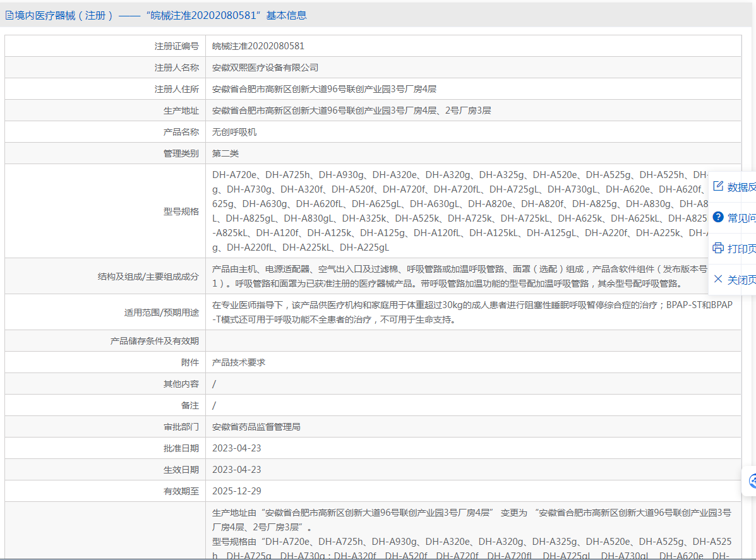Select the 生产地址 production address value

[x=352, y=110]
